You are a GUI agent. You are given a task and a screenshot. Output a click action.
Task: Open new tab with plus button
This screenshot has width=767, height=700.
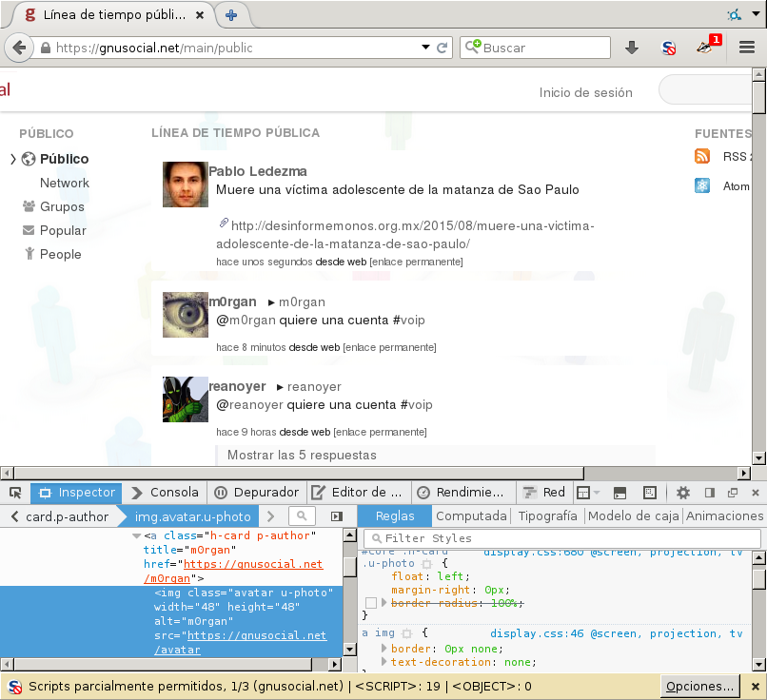click(231, 15)
